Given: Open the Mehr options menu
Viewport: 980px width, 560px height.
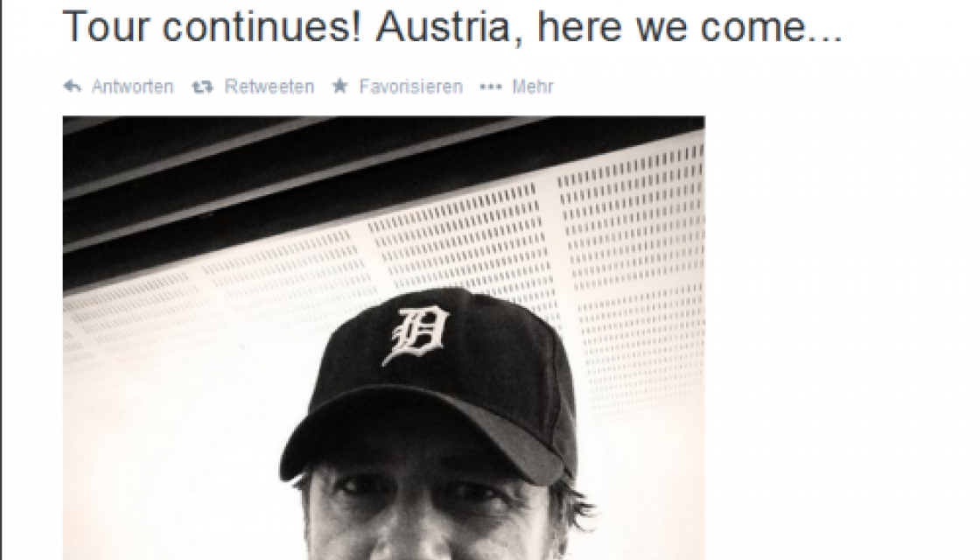Looking at the screenshot, I should click(533, 87).
